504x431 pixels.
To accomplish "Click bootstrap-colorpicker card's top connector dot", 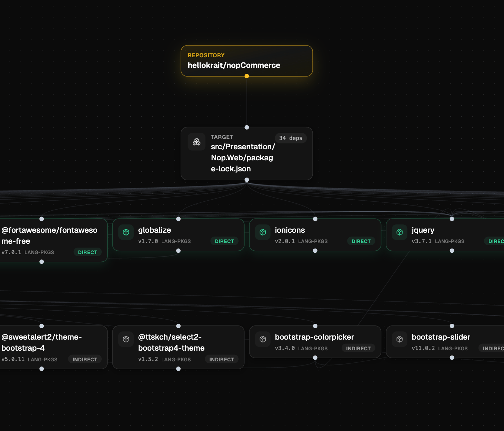I will tap(315, 326).
